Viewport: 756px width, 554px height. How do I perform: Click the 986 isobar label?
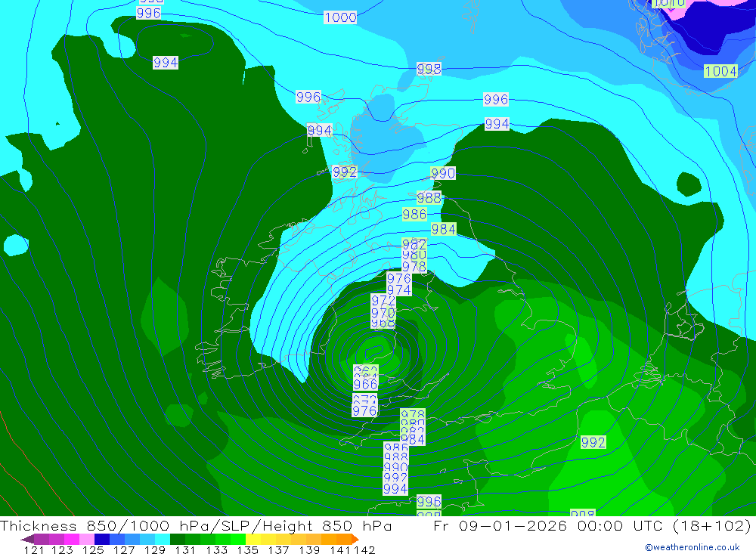click(414, 215)
